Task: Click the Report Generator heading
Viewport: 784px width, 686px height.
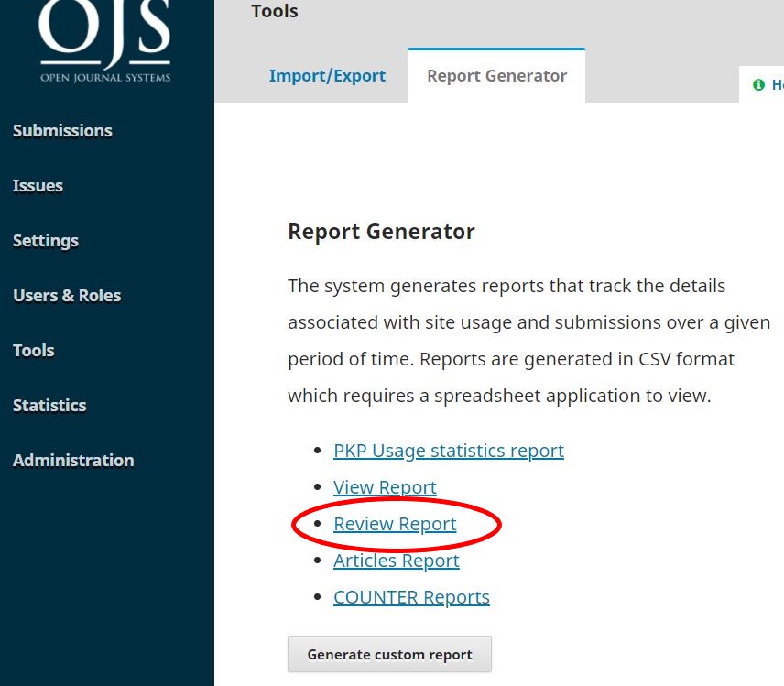Action: [x=382, y=232]
